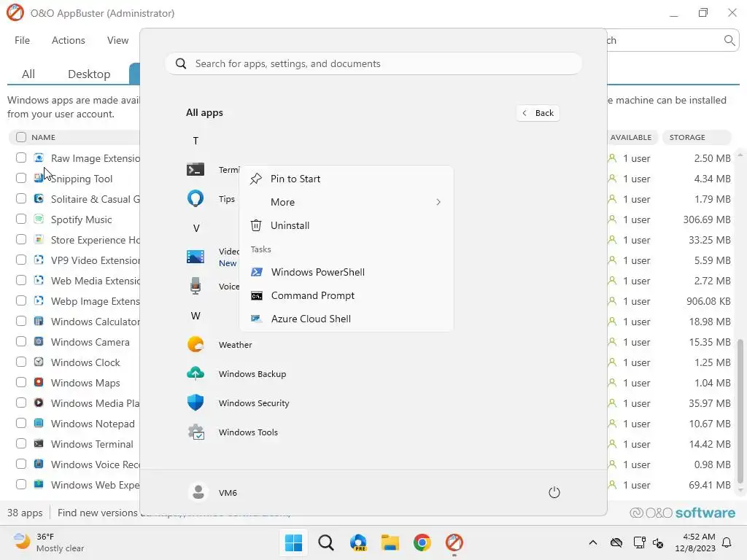The width and height of the screenshot is (747, 560).
Task: Open Windows Tools gear icon
Action: point(196,432)
